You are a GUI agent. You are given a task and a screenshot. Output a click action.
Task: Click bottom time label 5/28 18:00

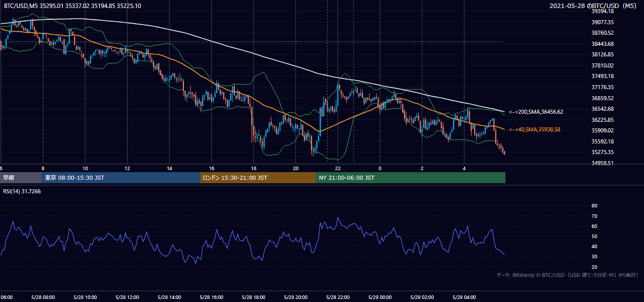(x=253, y=297)
